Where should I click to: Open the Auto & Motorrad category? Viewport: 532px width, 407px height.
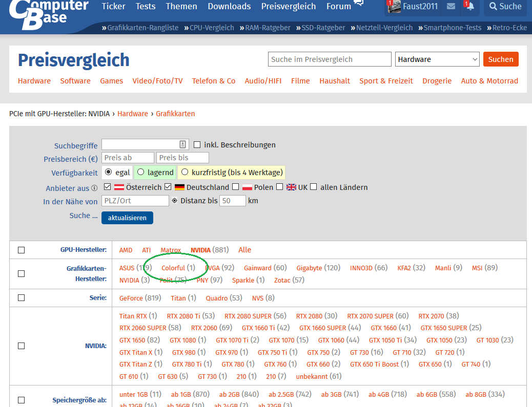pyautogui.click(x=489, y=81)
